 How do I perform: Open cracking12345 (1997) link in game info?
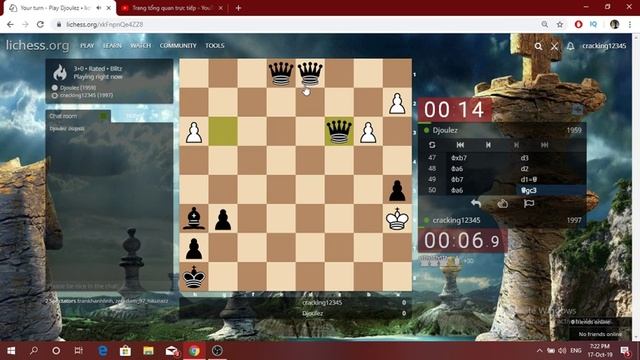[x=87, y=96]
